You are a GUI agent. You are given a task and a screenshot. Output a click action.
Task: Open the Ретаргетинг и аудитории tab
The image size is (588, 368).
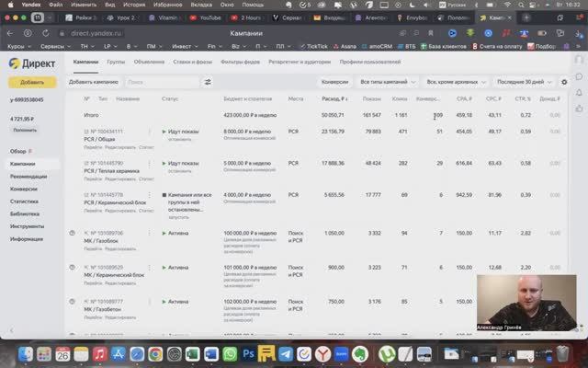point(300,62)
